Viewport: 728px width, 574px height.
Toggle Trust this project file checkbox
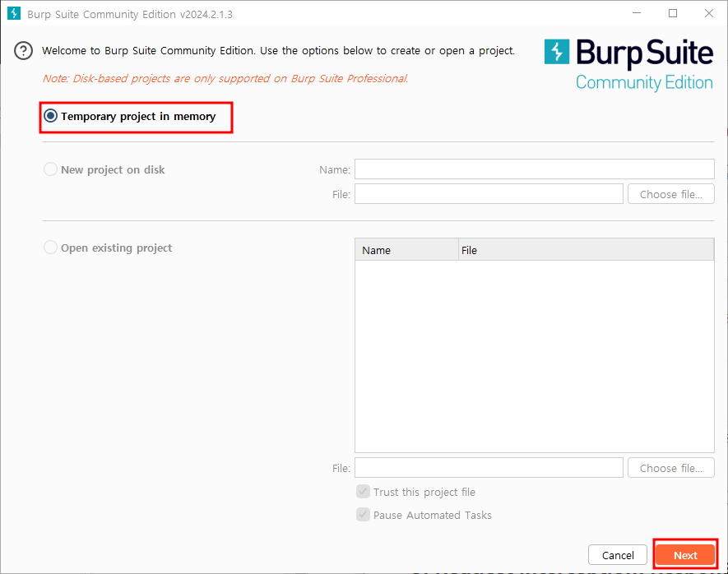[x=363, y=492]
